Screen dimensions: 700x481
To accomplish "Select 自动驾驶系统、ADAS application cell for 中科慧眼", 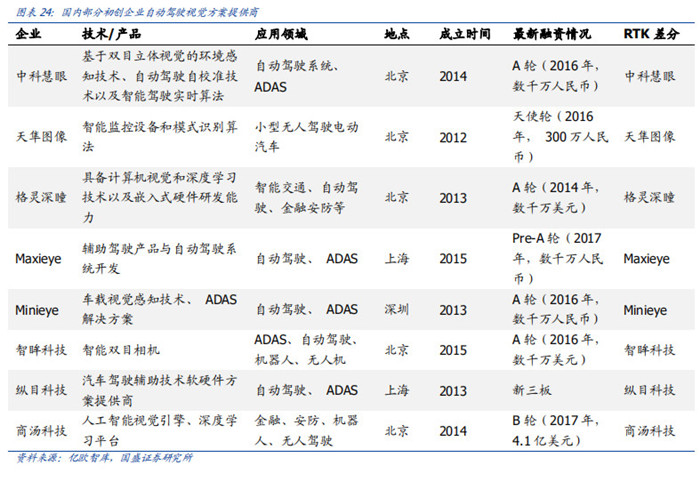I will click(296, 76).
